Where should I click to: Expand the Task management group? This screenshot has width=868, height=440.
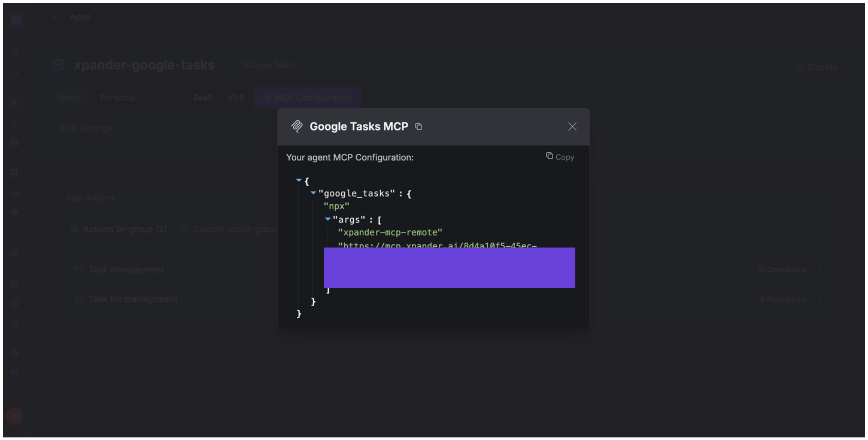126,269
